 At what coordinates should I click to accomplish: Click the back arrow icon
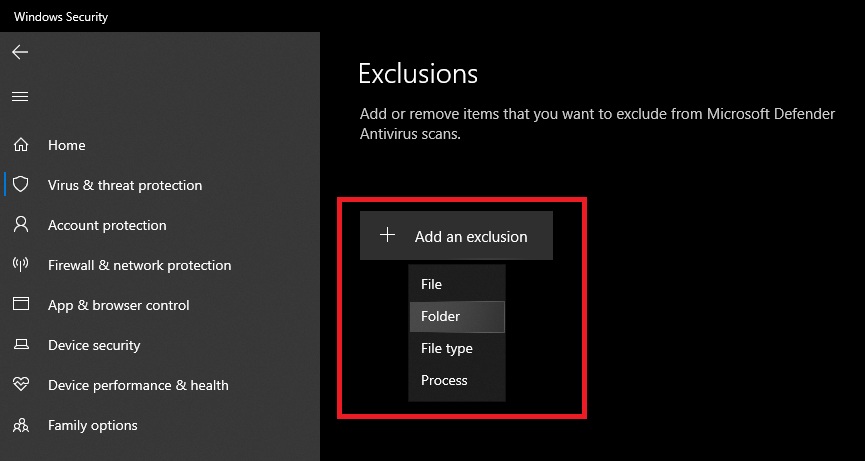pyautogui.click(x=20, y=52)
